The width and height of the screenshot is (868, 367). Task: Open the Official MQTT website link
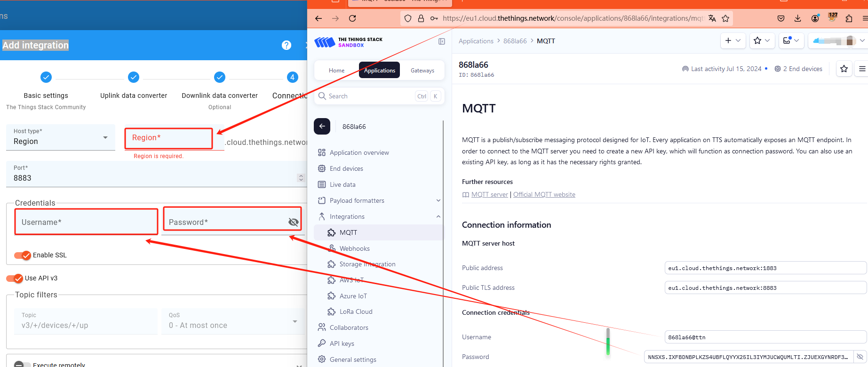point(544,194)
